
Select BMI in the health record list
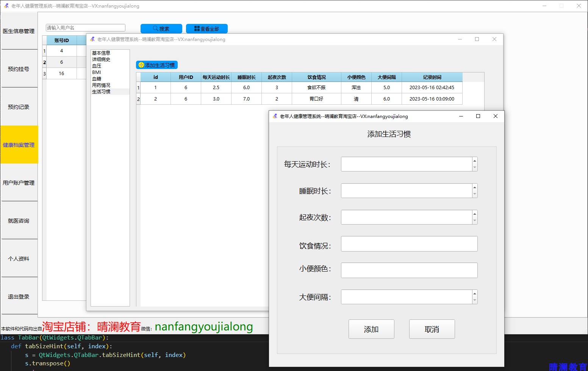tap(110, 72)
